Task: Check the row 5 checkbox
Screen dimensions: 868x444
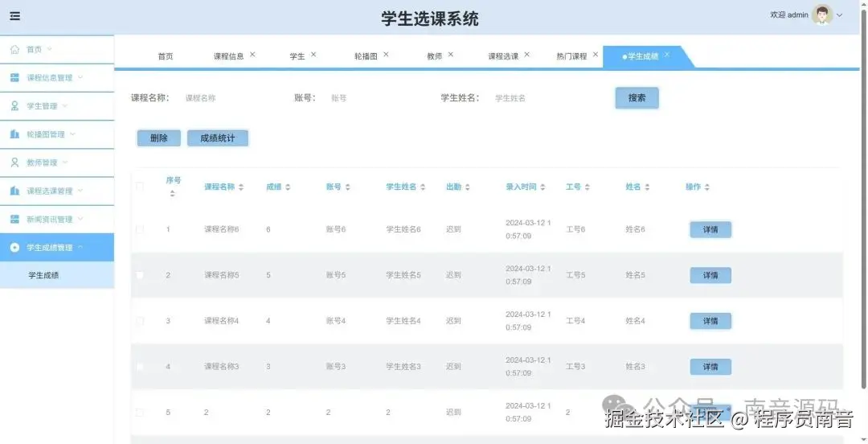Action: [x=140, y=413]
